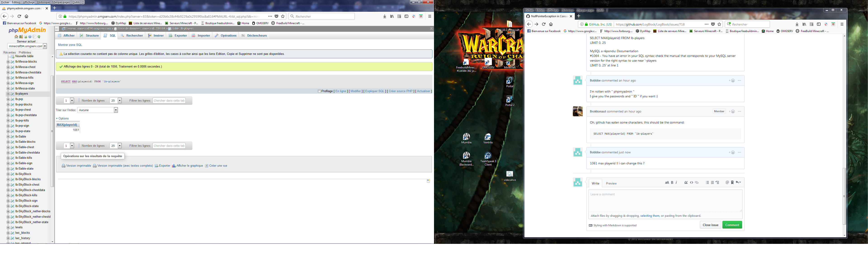Expand the lb-SkyBlock table node

pos(8,174)
